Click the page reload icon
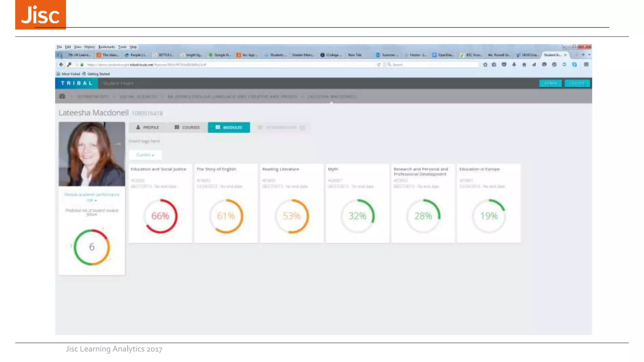This screenshot has height=362, width=644. (x=379, y=64)
